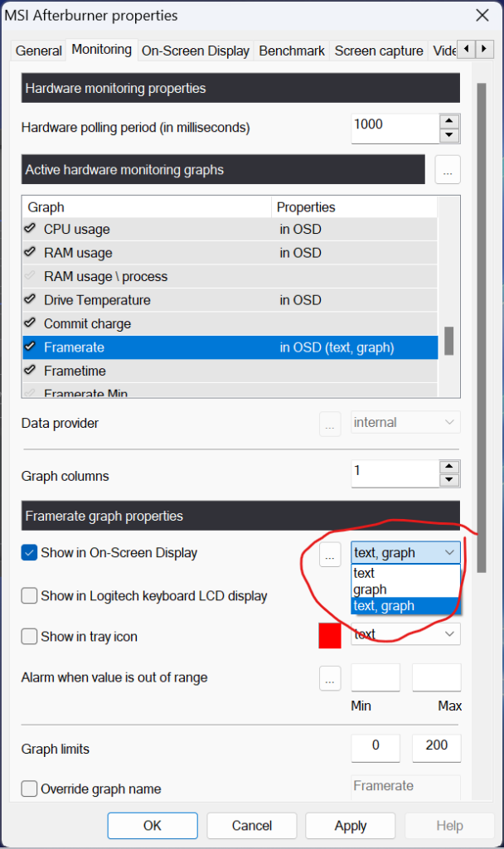Toggle the Framerate graph checkmark

[30, 347]
